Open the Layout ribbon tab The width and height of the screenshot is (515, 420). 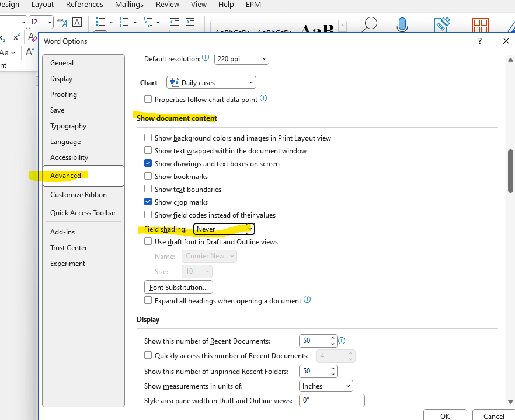click(x=43, y=5)
